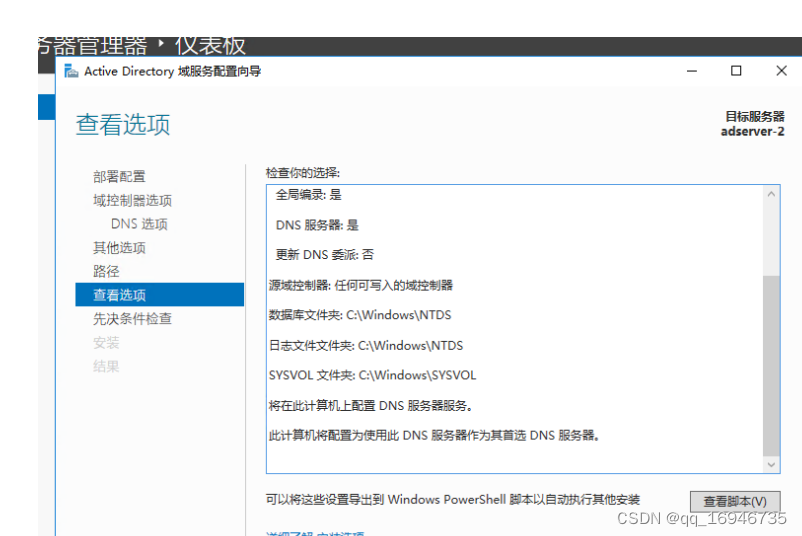Click the 源域控制器 line
Image resolution: width=802 pixels, height=536 pixels.
pyautogui.click(x=361, y=285)
